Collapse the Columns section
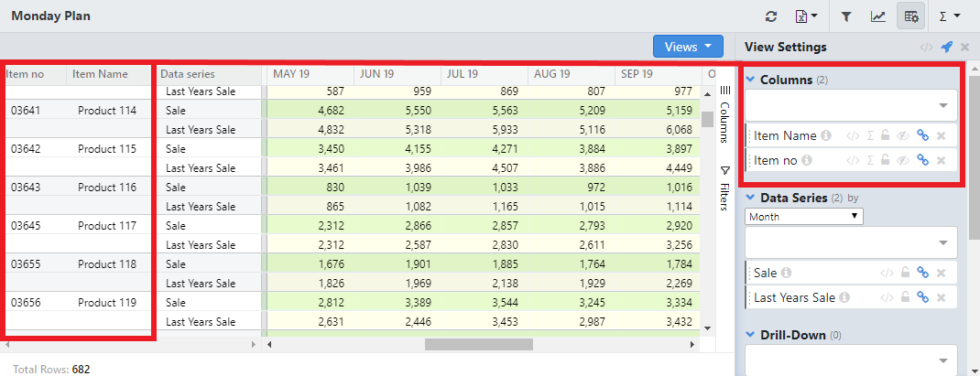The height and width of the screenshot is (376, 980). (751, 80)
